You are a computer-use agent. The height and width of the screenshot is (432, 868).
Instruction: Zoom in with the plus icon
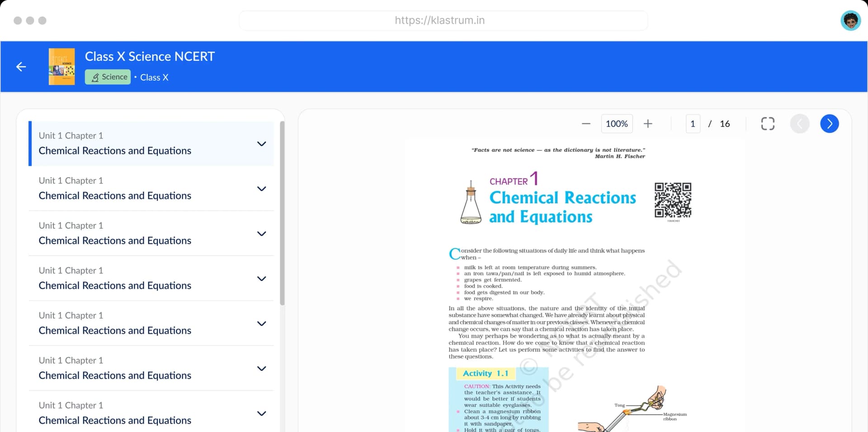(648, 124)
